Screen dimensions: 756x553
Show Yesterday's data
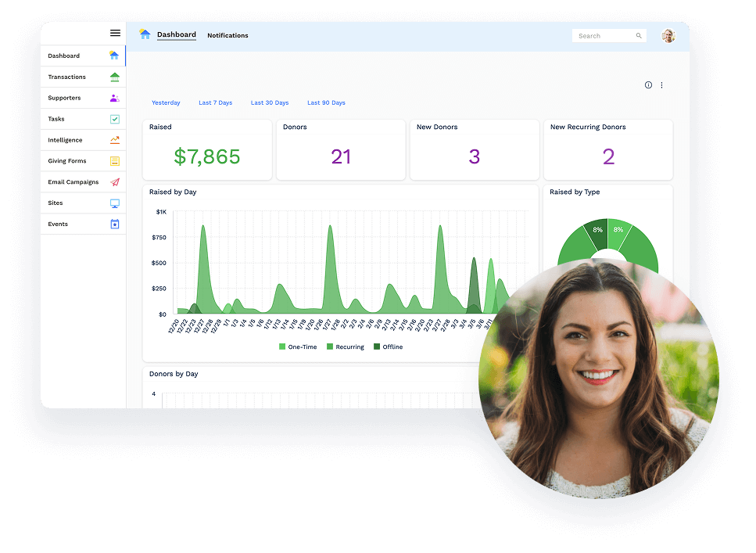coord(166,103)
